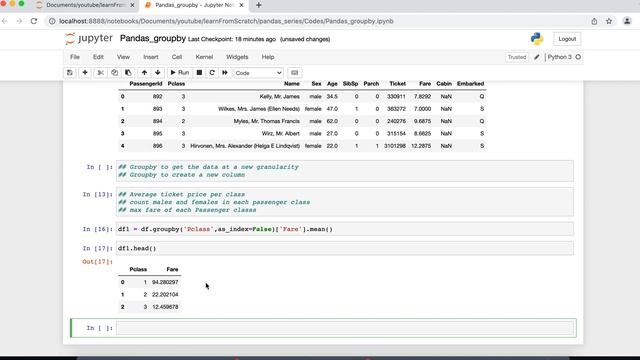Paste cells below via toolbar icon

pos(128,73)
